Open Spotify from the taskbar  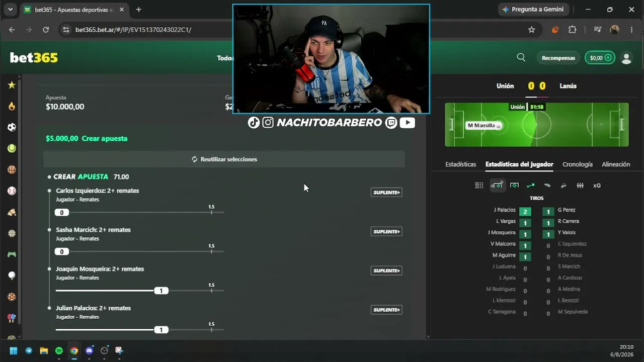(x=59, y=350)
